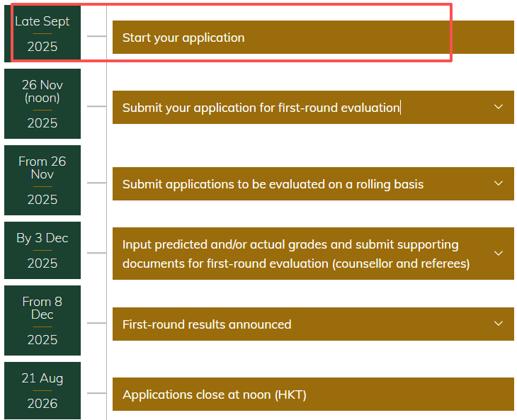Select the 26 Nov (noon) 2025 date box

tap(42, 103)
